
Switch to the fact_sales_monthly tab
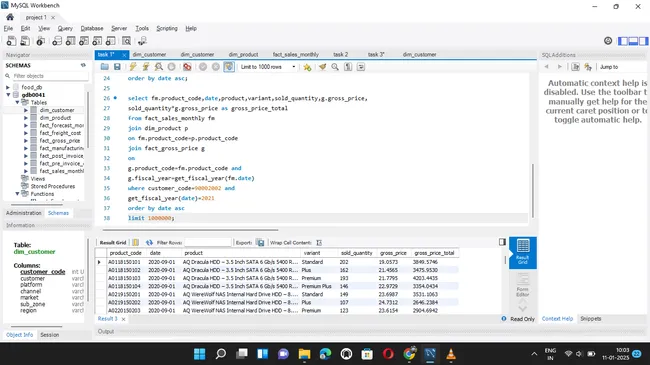[296, 54]
